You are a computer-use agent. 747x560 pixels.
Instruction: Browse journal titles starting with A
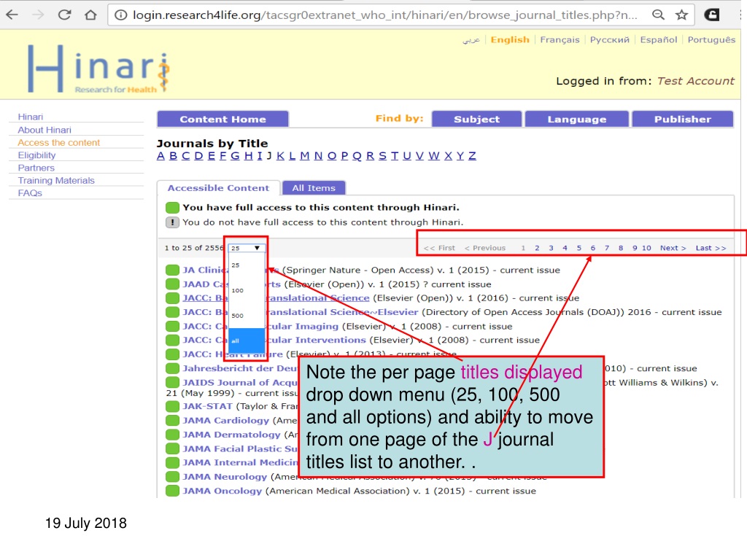tap(160, 156)
